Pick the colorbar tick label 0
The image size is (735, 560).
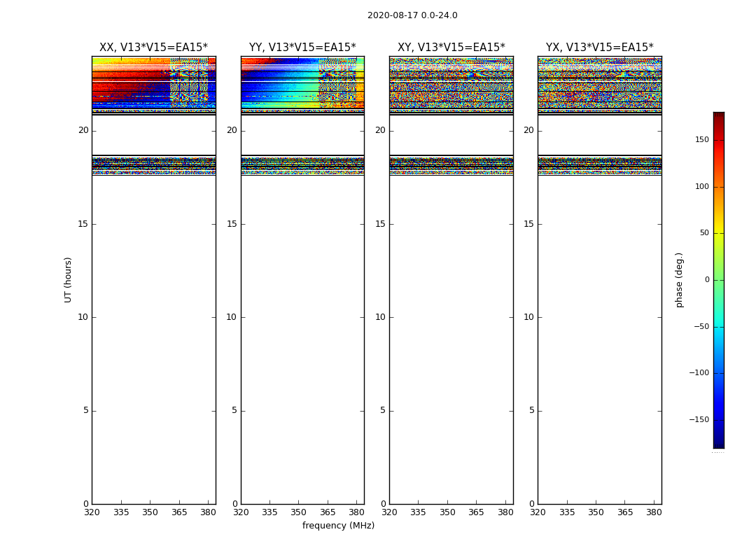pos(706,280)
